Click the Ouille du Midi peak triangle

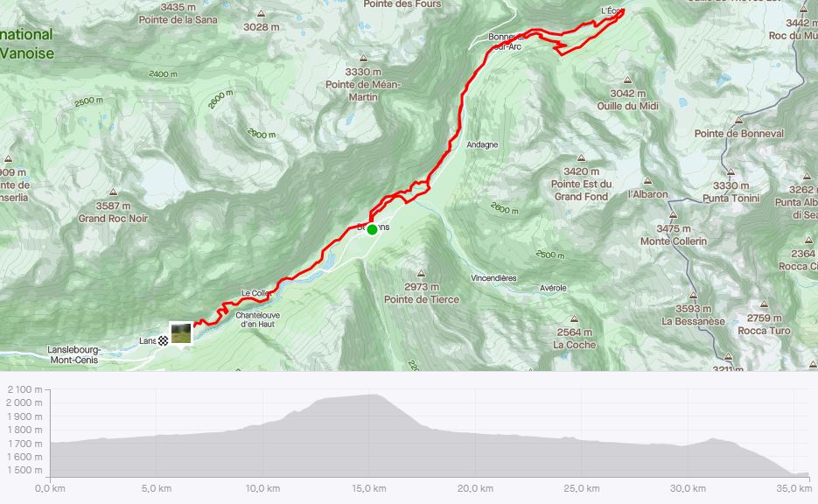pos(627,80)
